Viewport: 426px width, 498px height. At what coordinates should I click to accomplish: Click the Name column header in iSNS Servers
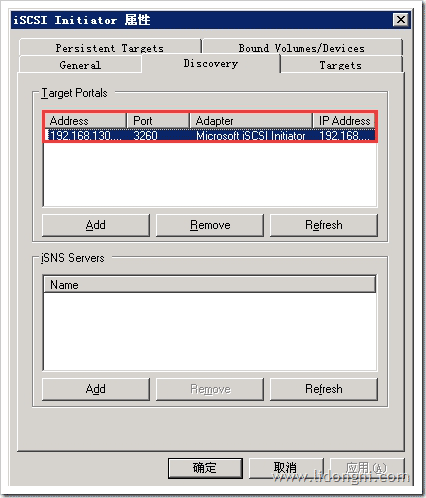[210, 285]
